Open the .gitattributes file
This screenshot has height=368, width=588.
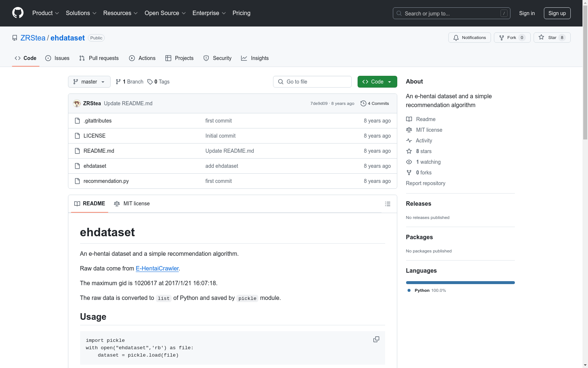(97, 121)
